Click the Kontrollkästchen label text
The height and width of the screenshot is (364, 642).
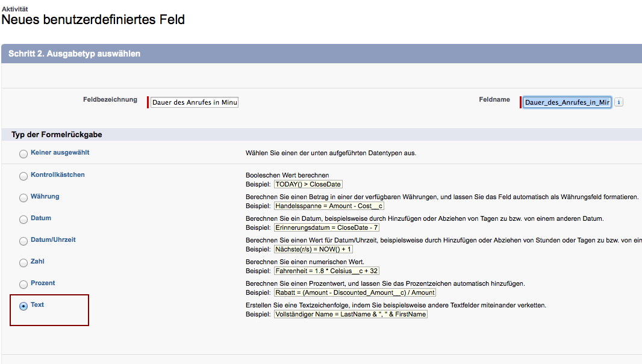[x=58, y=174]
